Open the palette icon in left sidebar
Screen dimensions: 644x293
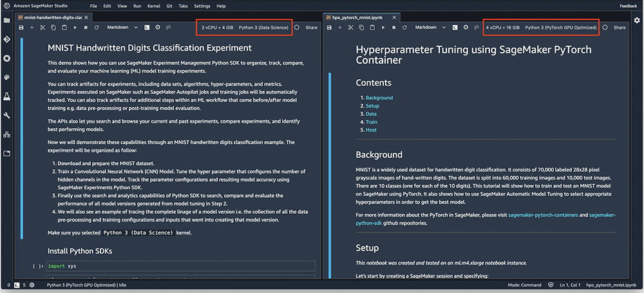click(x=7, y=77)
